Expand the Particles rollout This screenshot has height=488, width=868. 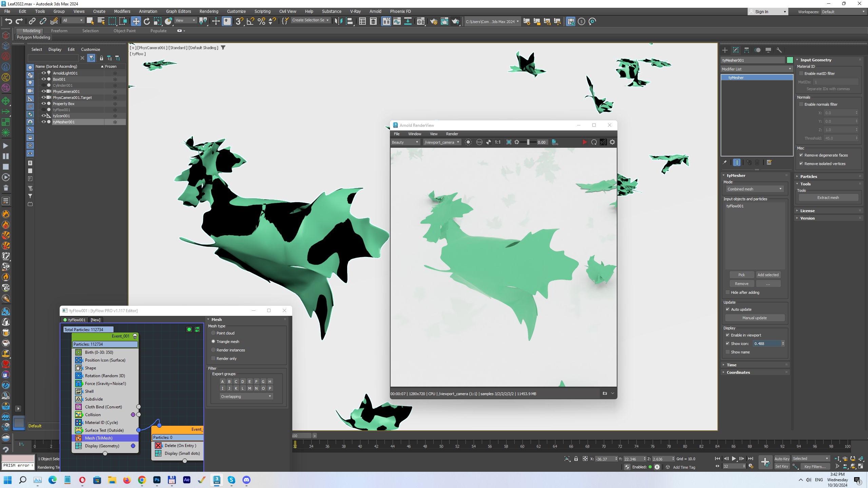pos(809,177)
